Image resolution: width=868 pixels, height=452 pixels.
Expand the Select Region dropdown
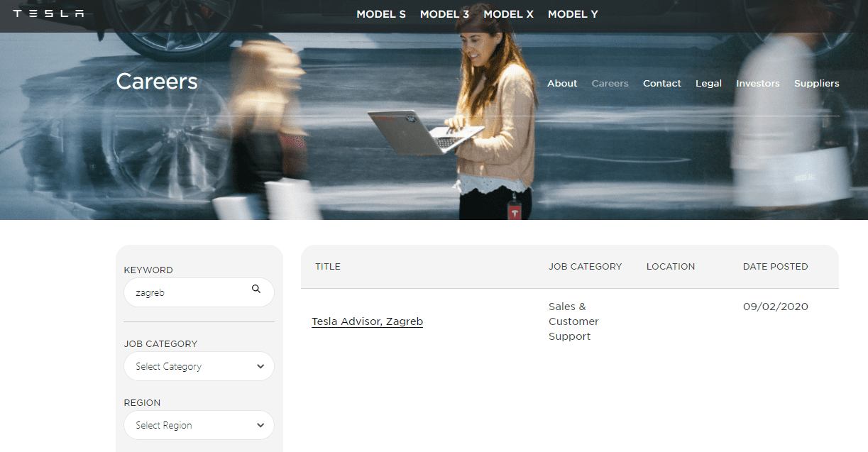click(199, 425)
